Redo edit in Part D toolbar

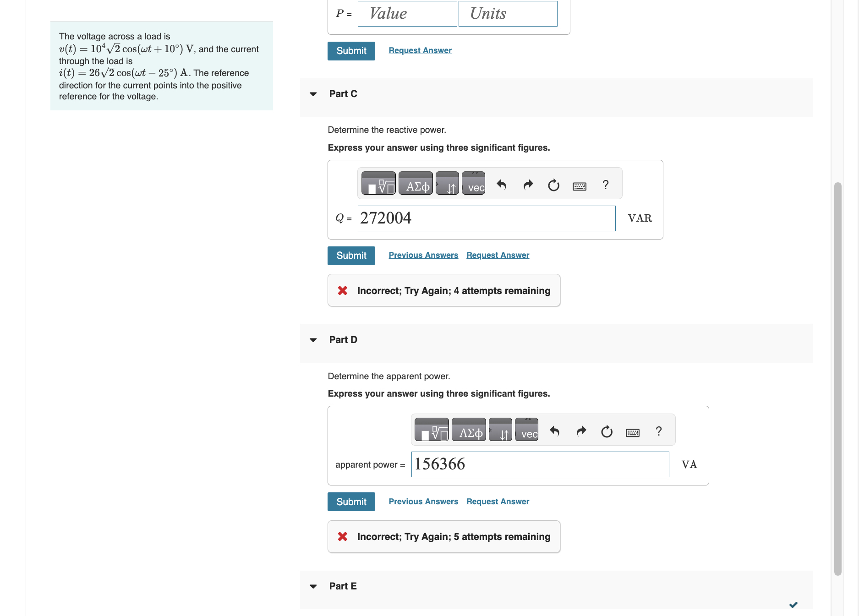[581, 431]
